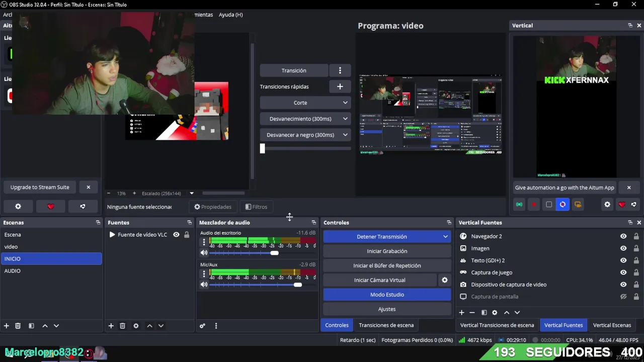
Task: Undock the Escenas panel
Action: [98, 222]
